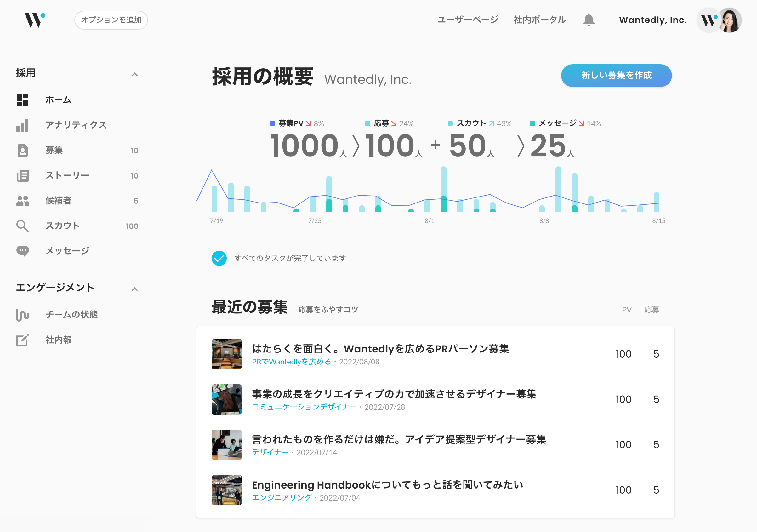757x532 pixels.
Task: Open the アイデア提案型デザイナー募集 listing
Action: click(x=399, y=440)
